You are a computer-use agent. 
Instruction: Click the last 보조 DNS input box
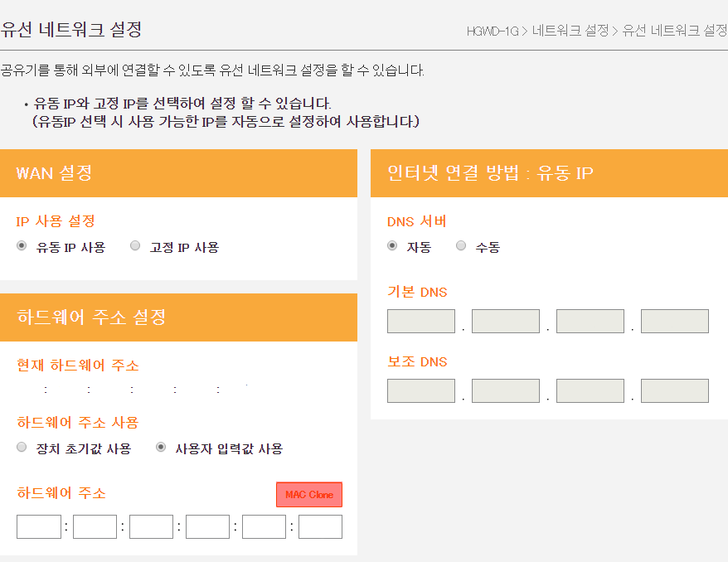(675, 390)
